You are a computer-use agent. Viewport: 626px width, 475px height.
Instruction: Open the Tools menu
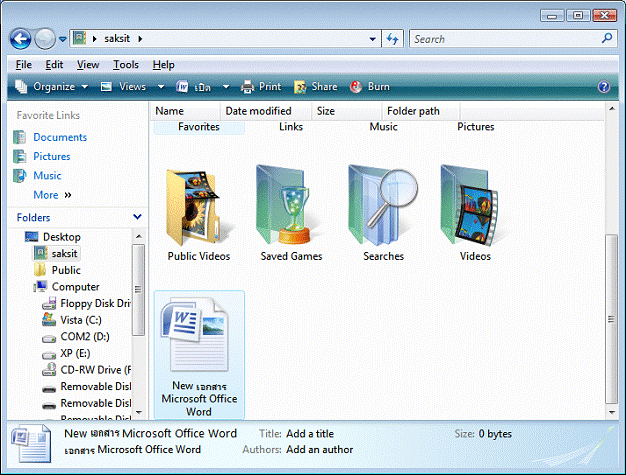pos(126,65)
